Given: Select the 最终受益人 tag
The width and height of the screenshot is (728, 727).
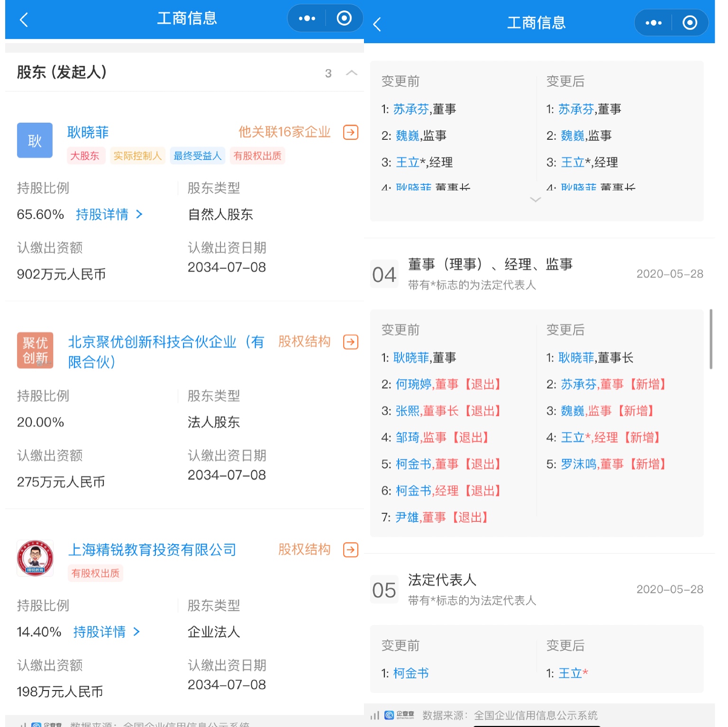Looking at the screenshot, I should (197, 156).
